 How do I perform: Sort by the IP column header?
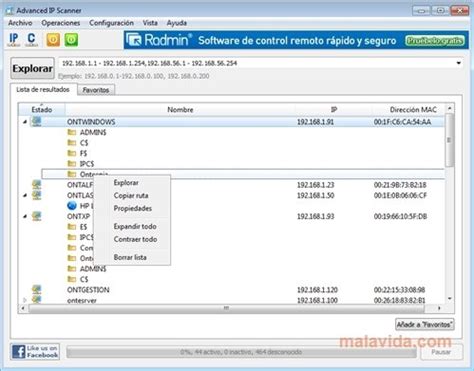pyautogui.click(x=334, y=109)
